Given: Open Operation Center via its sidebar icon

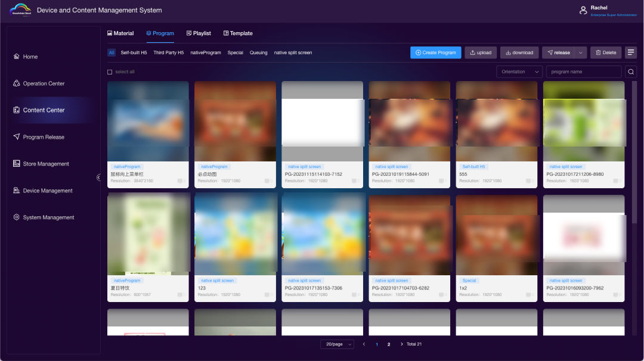Looking at the screenshot, I should 17,83.
